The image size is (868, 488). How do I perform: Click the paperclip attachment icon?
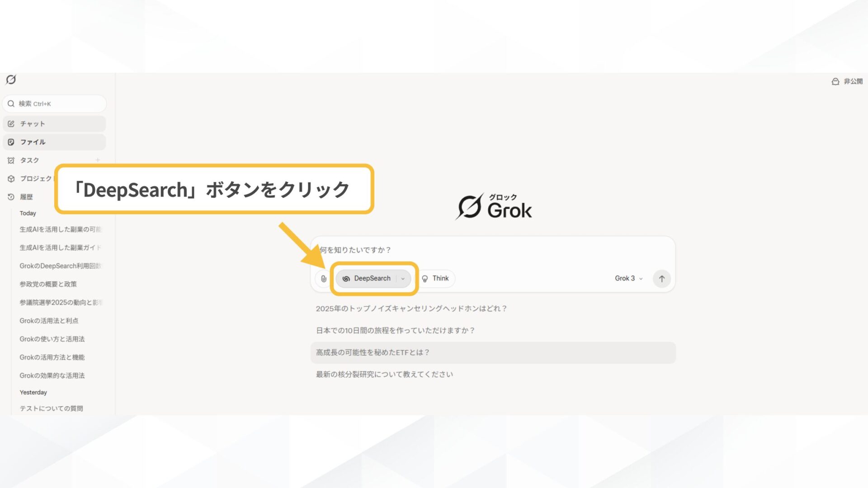coord(323,278)
